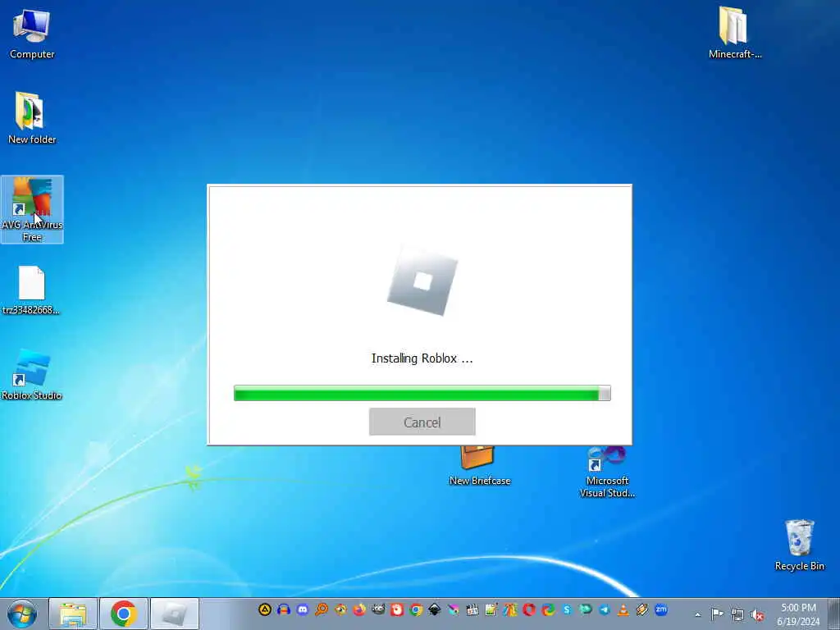The height and width of the screenshot is (630, 840).
Task: Show hidden system tray icons
Action: (697, 614)
